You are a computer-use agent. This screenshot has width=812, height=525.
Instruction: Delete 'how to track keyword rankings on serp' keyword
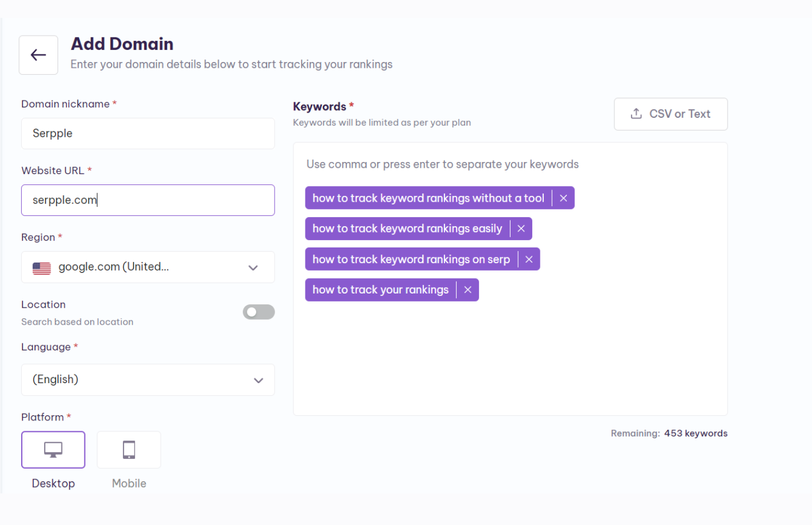[x=529, y=260]
